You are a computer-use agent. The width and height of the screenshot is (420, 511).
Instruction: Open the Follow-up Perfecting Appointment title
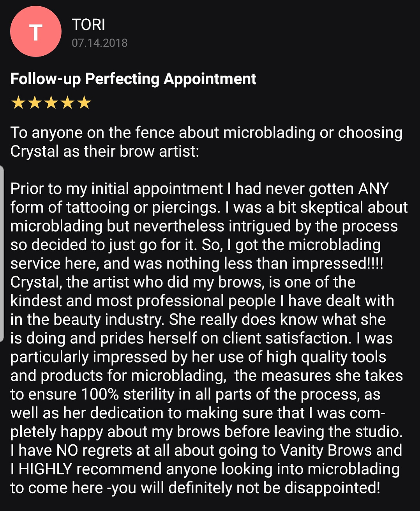coord(133,79)
